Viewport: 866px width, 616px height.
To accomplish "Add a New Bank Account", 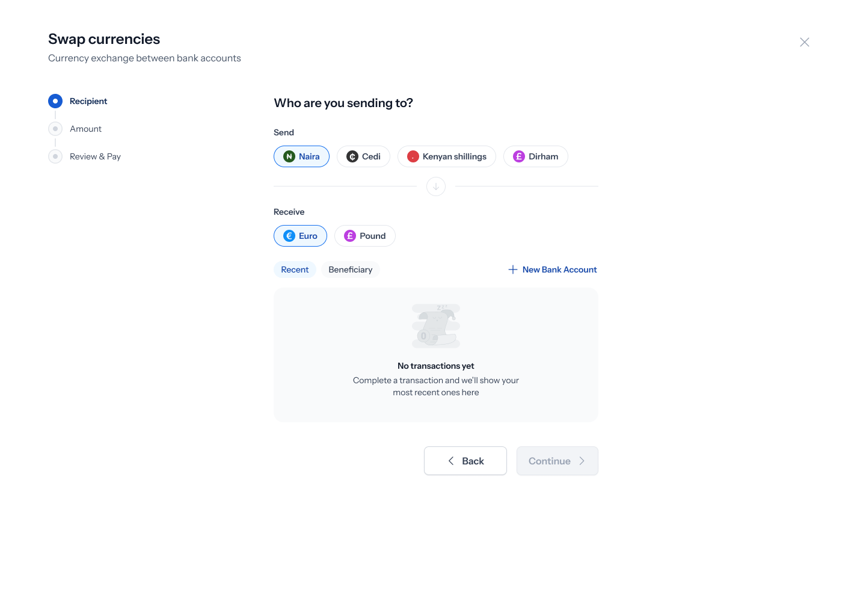I will (553, 269).
